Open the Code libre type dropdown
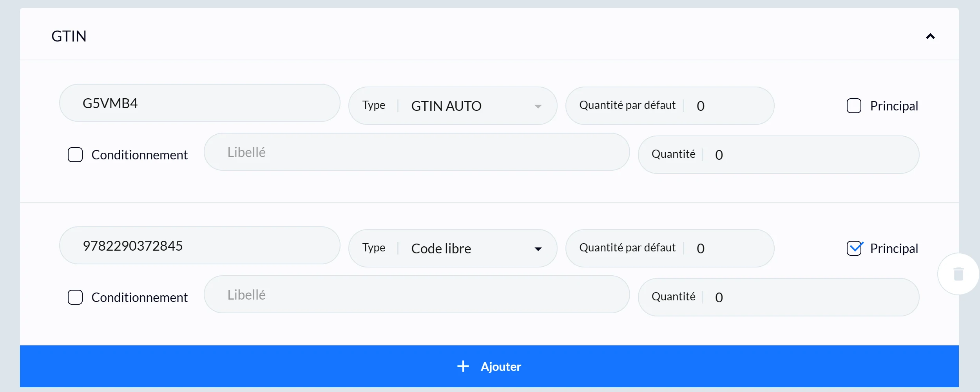 point(453,248)
